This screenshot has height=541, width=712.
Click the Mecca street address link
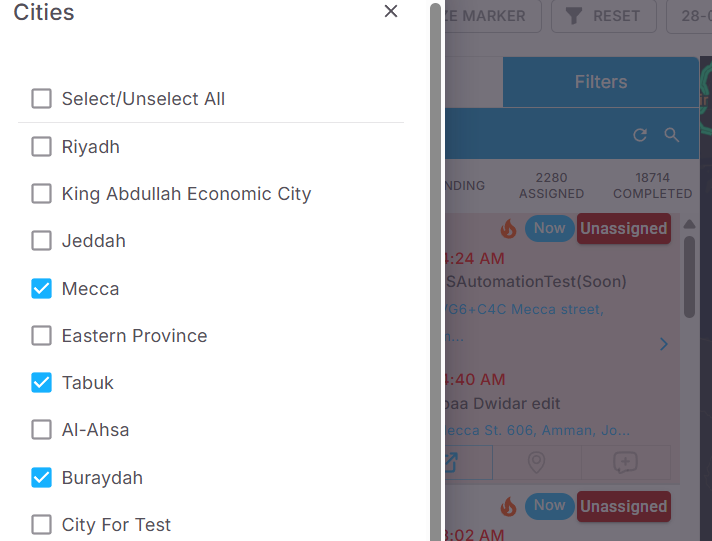click(x=524, y=309)
